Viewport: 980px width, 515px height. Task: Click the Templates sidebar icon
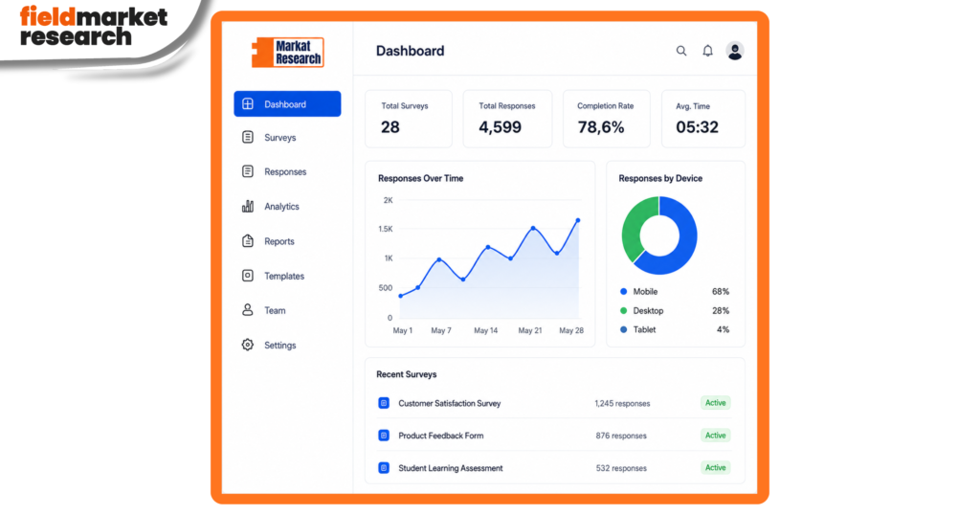pyautogui.click(x=248, y=276)
